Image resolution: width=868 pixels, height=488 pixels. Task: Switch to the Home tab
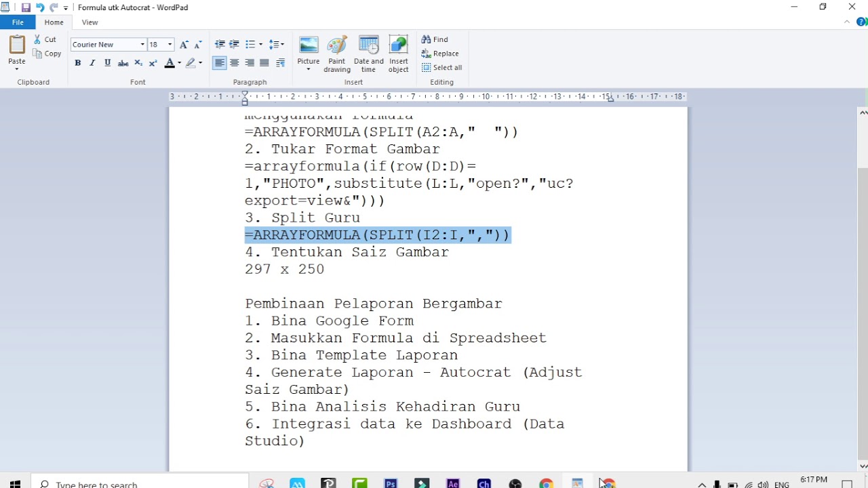[x=54, y=22]
